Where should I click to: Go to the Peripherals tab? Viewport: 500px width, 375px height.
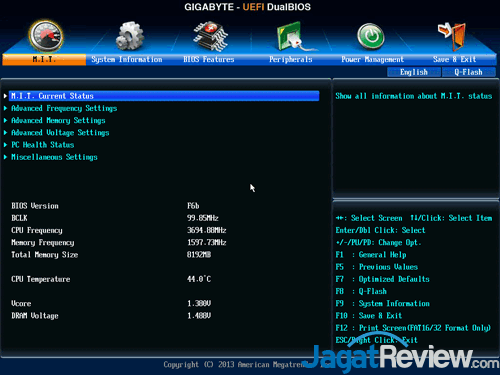coord(291,59)
